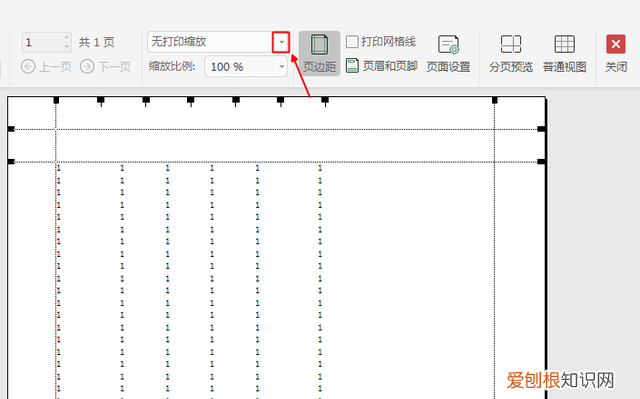Click the 共 1 页 total pages label
This screenshot has width=640, height=399.
click(x=96, y=42)
